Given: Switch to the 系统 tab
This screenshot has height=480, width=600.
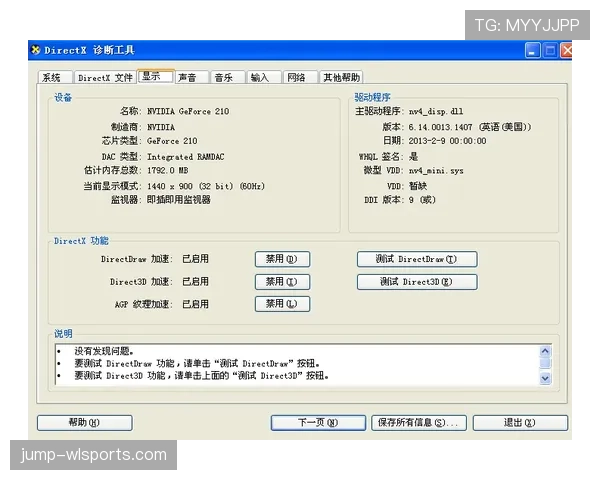Looking at the screenshot, I should point(55,78).
